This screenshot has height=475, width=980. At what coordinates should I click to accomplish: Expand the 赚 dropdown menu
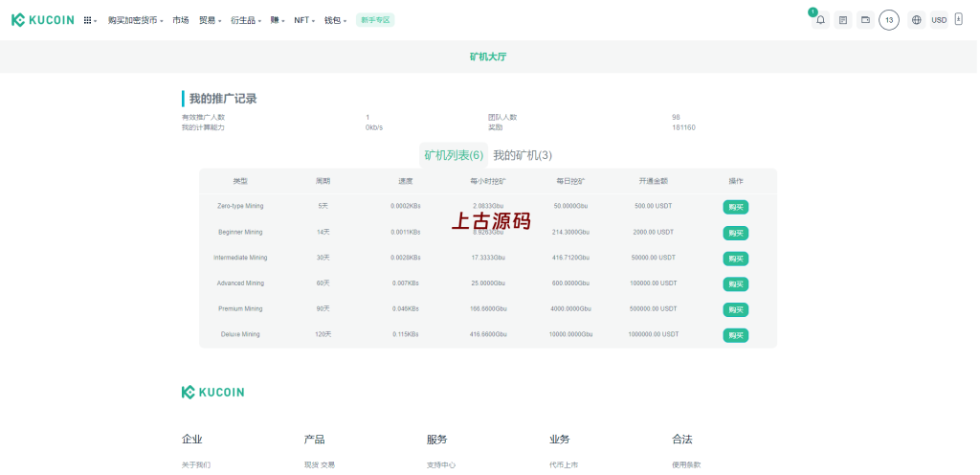(278, 20)
